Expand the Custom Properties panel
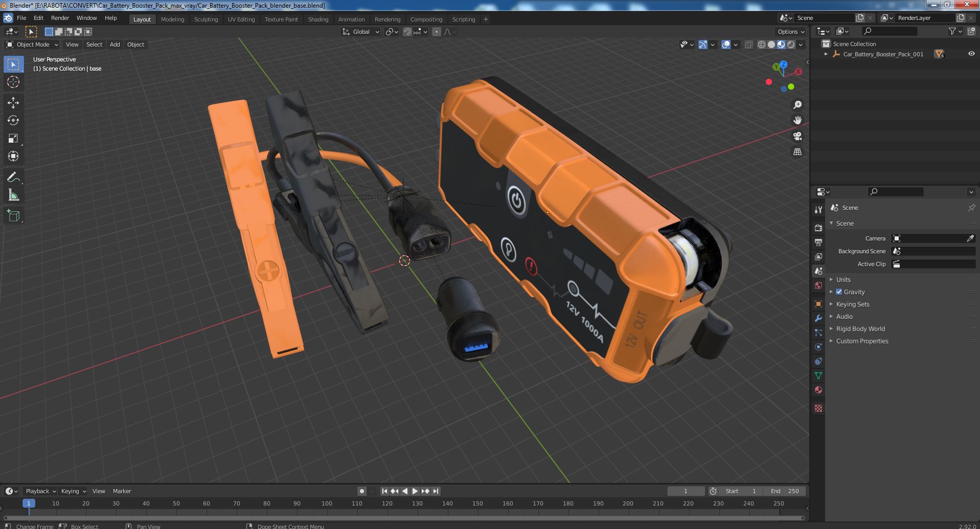The image size is (980, 529). point(862,341)
